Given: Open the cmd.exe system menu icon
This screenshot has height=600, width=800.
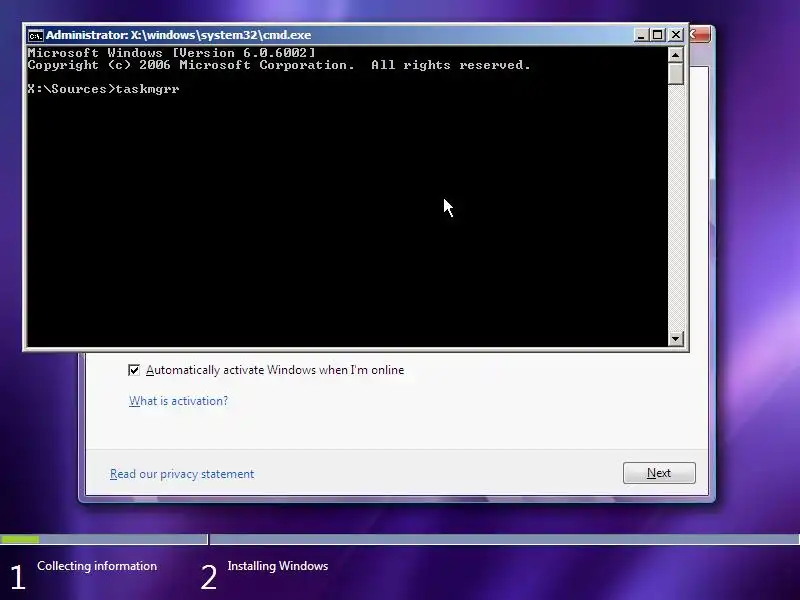Looking at the screenshot, I should coord(35,35).
